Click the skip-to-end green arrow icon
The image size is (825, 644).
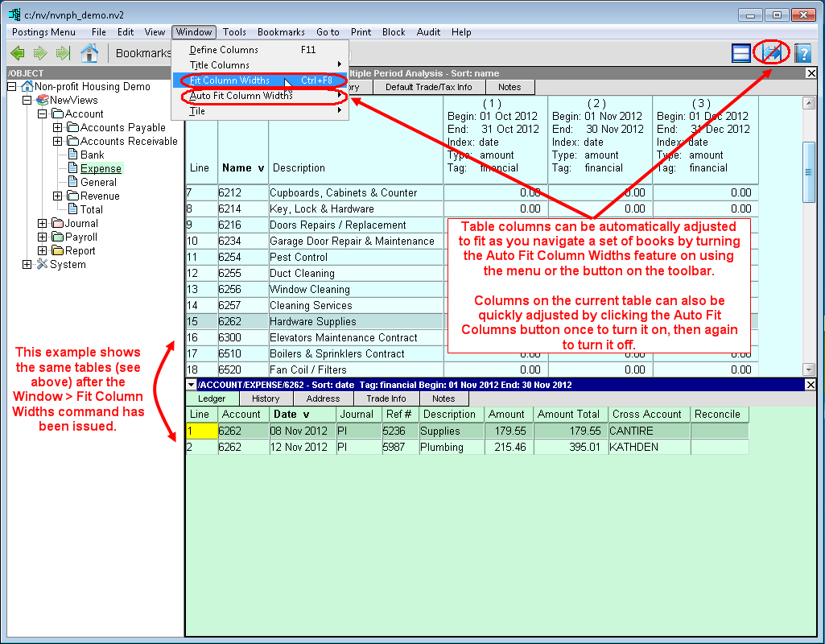(63, 53)
